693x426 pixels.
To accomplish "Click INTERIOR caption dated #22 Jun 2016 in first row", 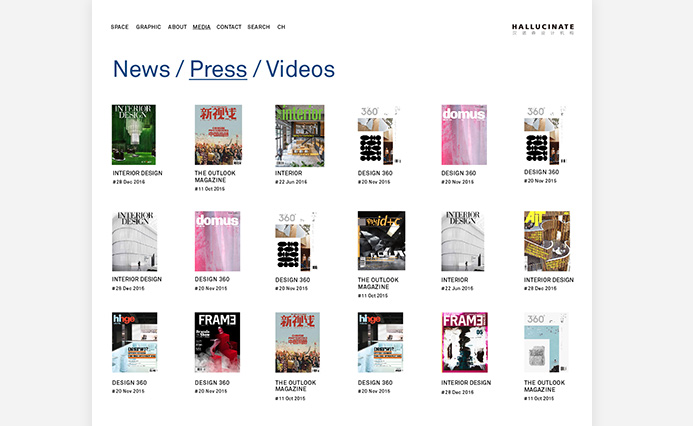I will point(289,173).
